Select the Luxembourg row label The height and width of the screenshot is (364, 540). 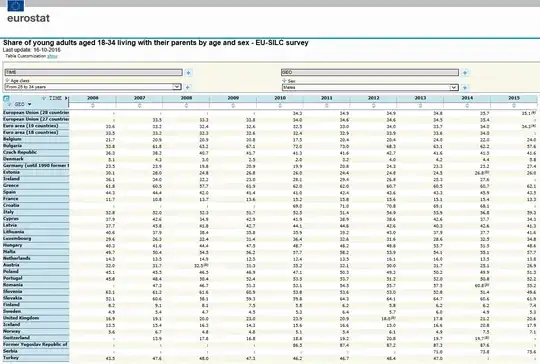point(17,238)
